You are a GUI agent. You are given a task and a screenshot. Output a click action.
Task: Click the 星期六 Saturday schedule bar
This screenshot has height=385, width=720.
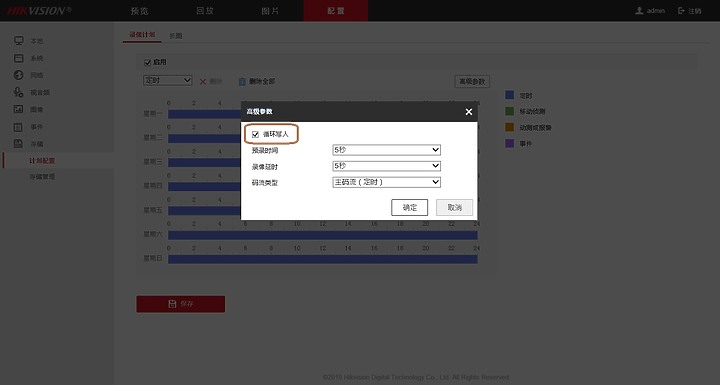322,235
